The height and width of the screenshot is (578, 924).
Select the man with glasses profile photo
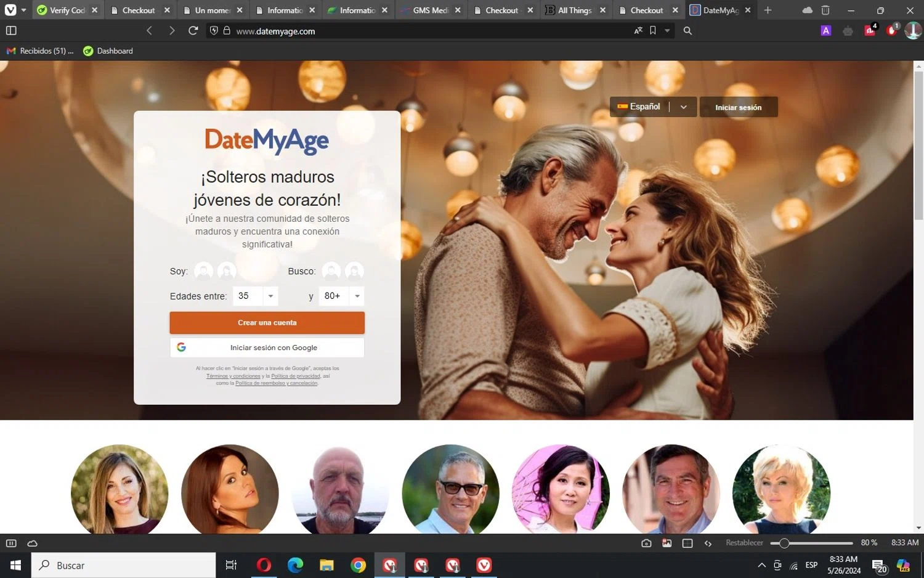pos(450,489)
